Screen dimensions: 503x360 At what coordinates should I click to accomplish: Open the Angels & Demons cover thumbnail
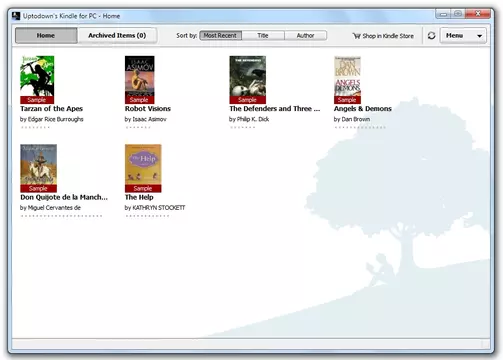coord(347,80)
